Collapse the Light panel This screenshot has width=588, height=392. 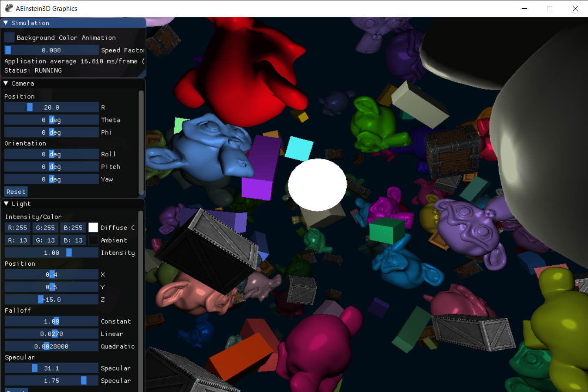[x=5, y=203]
